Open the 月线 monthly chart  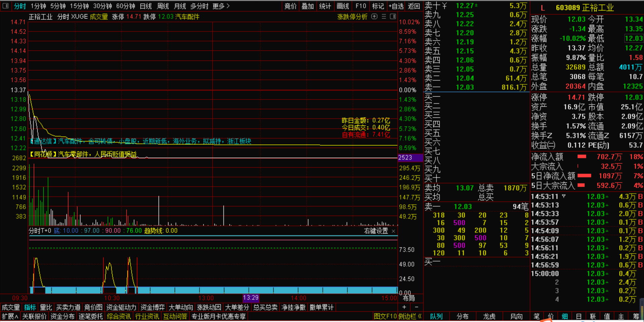point(180,6)
